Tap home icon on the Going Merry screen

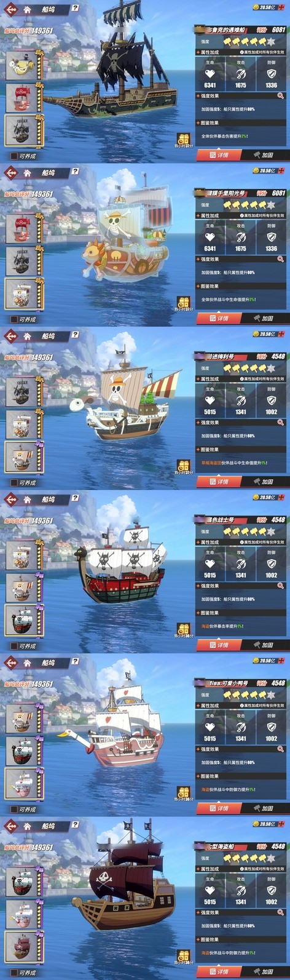point(28,337)
